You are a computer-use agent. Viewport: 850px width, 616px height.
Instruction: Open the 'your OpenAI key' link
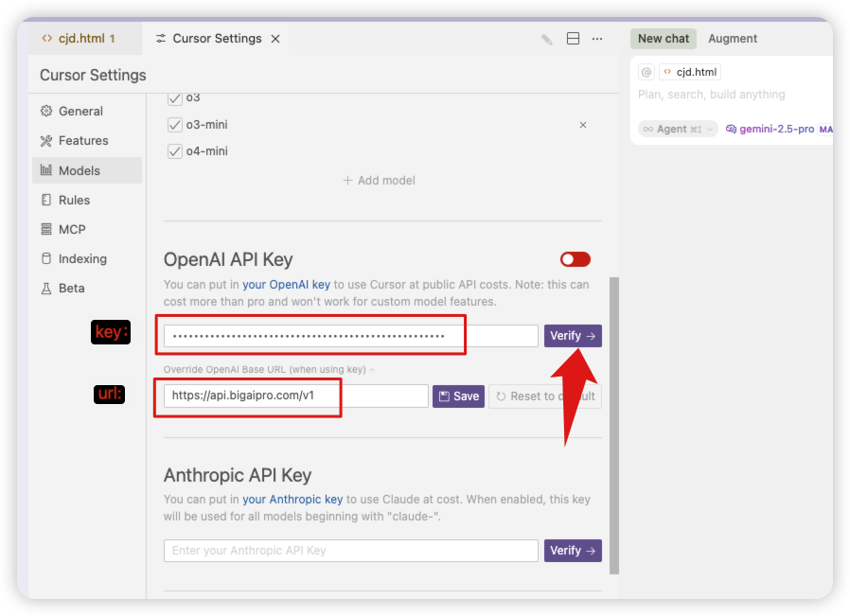pos(286,285)
